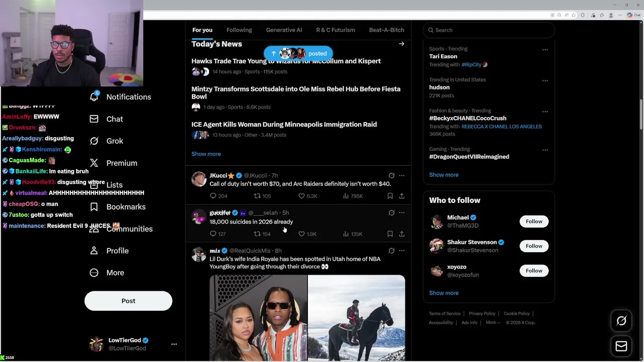Image resolution: width=644 pixels, height=362 pixels.
Task: Click the Search input field
Action: (x=489, y=30)
